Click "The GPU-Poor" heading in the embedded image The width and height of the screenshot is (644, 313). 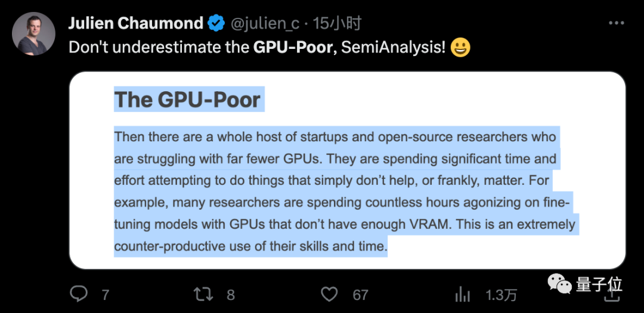[x=187, y=100]
